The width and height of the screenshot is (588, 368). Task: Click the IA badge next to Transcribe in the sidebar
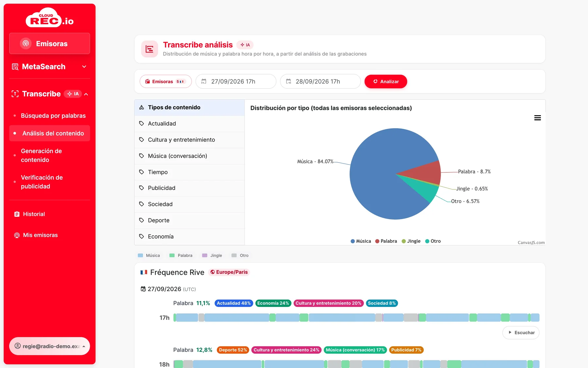(73, 94)
